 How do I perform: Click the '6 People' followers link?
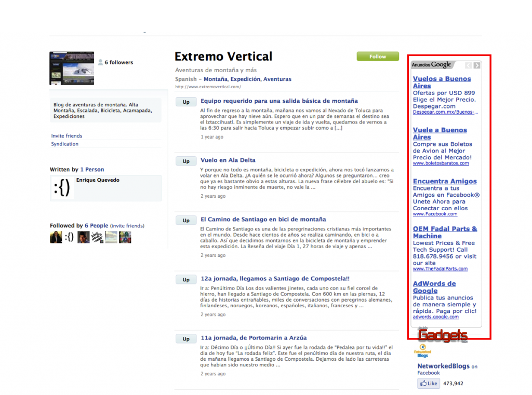point(96,226)
